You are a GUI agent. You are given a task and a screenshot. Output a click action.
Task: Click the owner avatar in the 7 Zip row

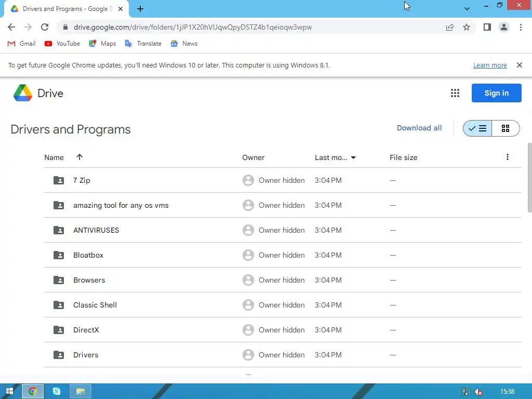click(248, 180)
